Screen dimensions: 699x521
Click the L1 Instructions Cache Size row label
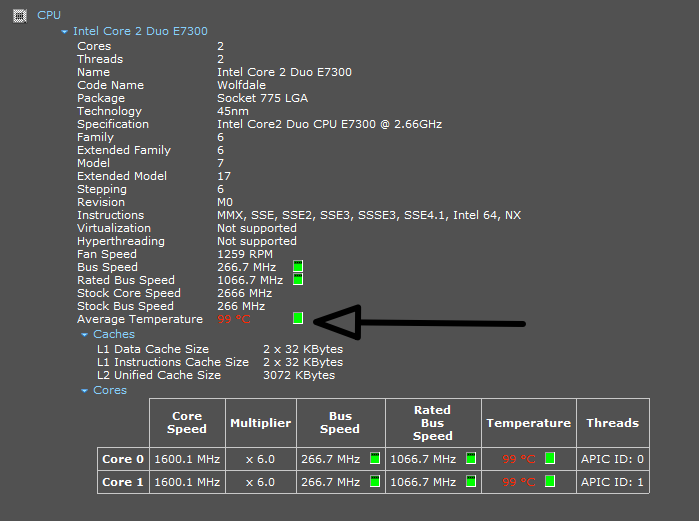(x=173, y=362)
